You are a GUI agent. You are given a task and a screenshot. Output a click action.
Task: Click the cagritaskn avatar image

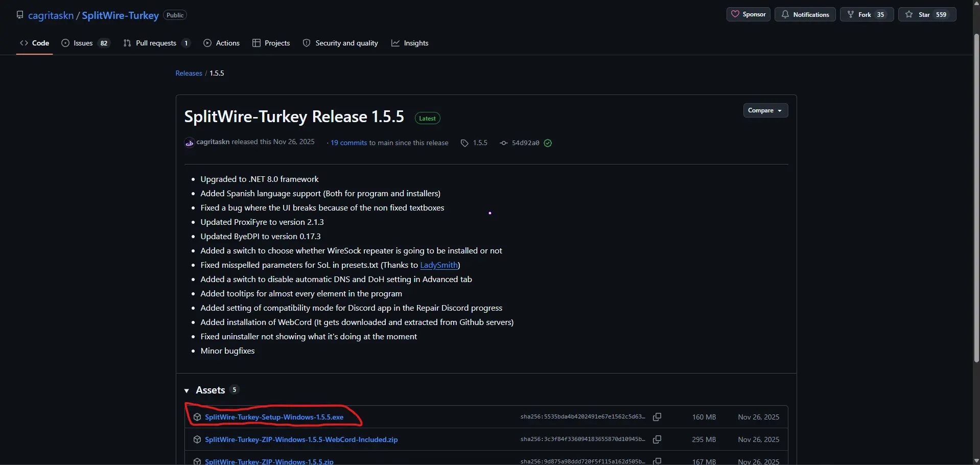coord(190,143)
